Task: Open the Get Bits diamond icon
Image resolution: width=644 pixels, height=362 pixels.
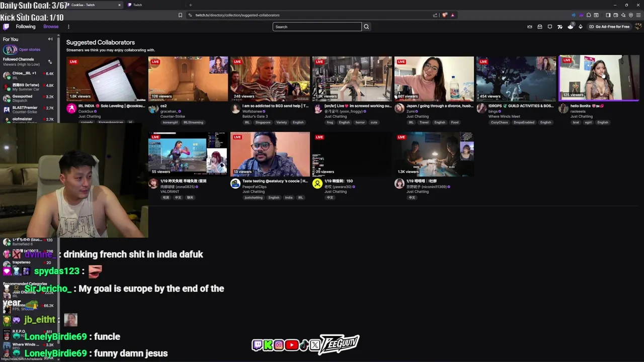Action: 581,27
